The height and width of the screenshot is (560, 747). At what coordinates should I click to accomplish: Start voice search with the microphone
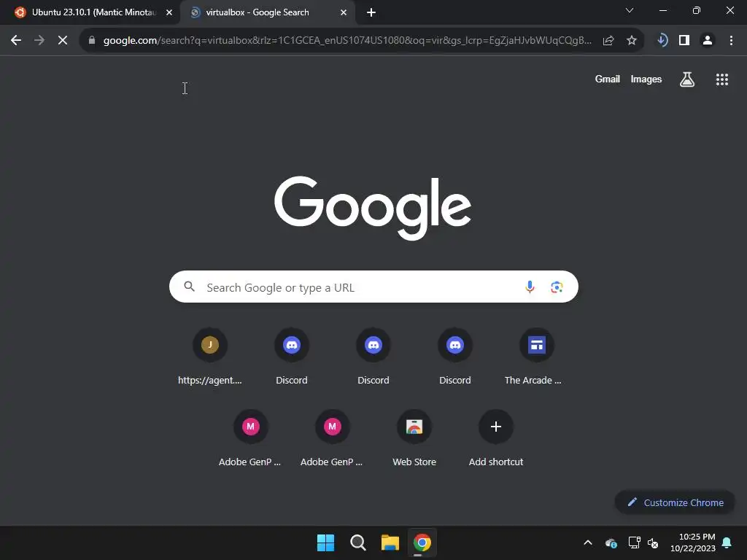[x=530, y=287]
